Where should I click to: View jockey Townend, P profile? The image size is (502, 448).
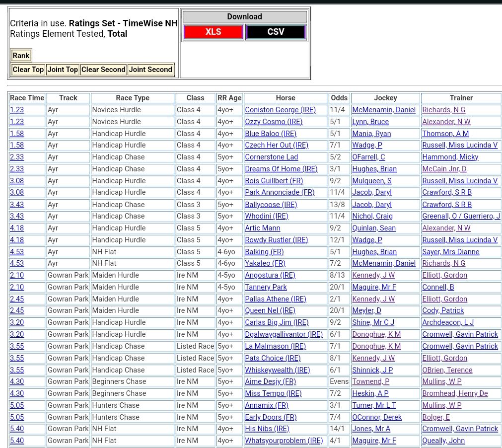370,381
